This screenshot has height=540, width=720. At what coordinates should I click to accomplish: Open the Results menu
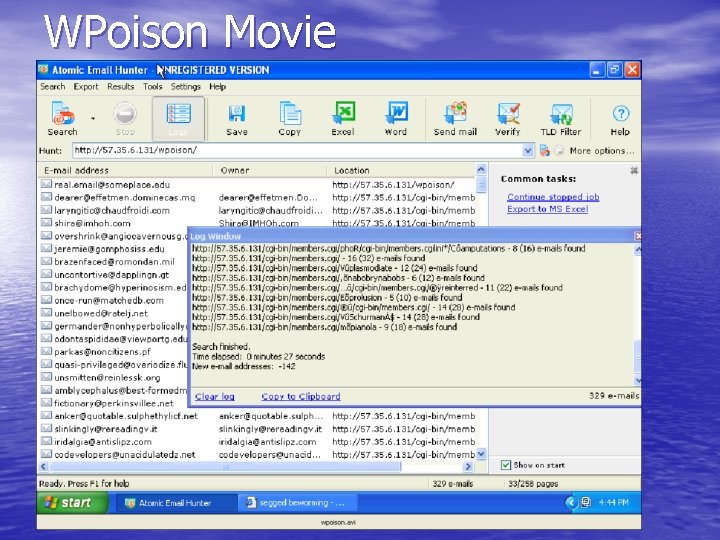[121, 87]
